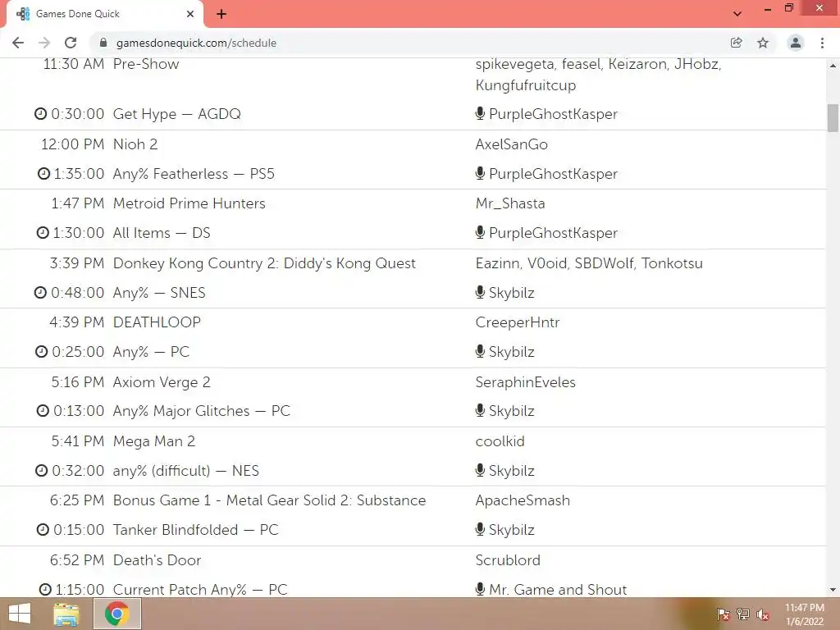This screenshot has width=840, height=630.
Task: Click the page scrollbar thumb
Action: pos(833,118)
